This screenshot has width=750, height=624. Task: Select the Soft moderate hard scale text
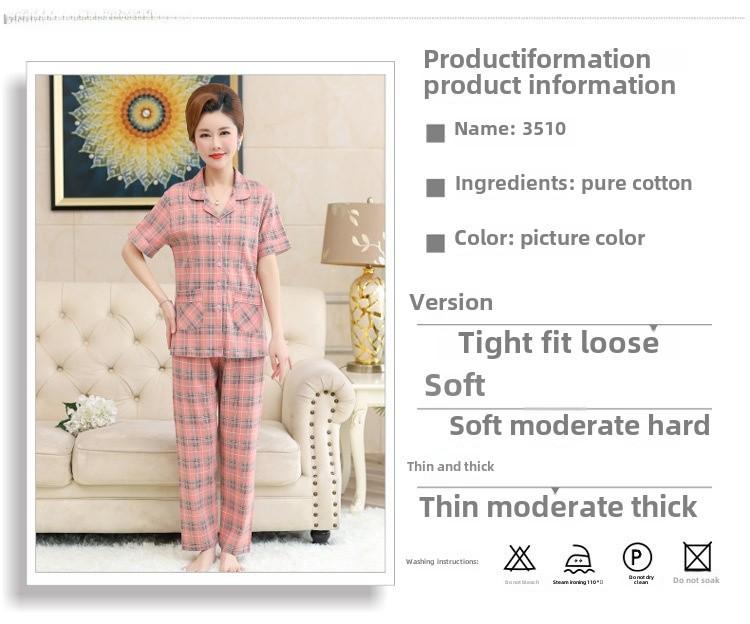tap(579, 426)
